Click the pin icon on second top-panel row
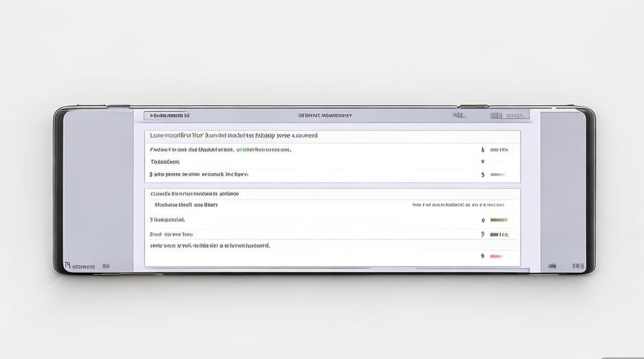 tap(483, 162)
